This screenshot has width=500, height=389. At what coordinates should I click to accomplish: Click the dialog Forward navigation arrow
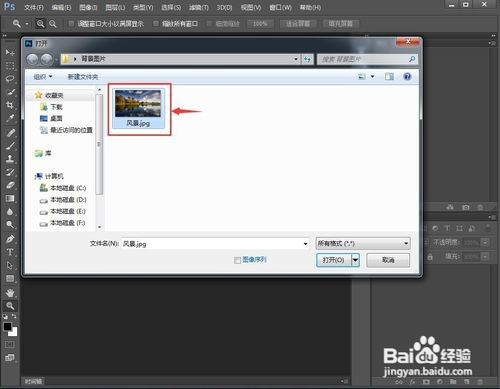tap(46, 59)
